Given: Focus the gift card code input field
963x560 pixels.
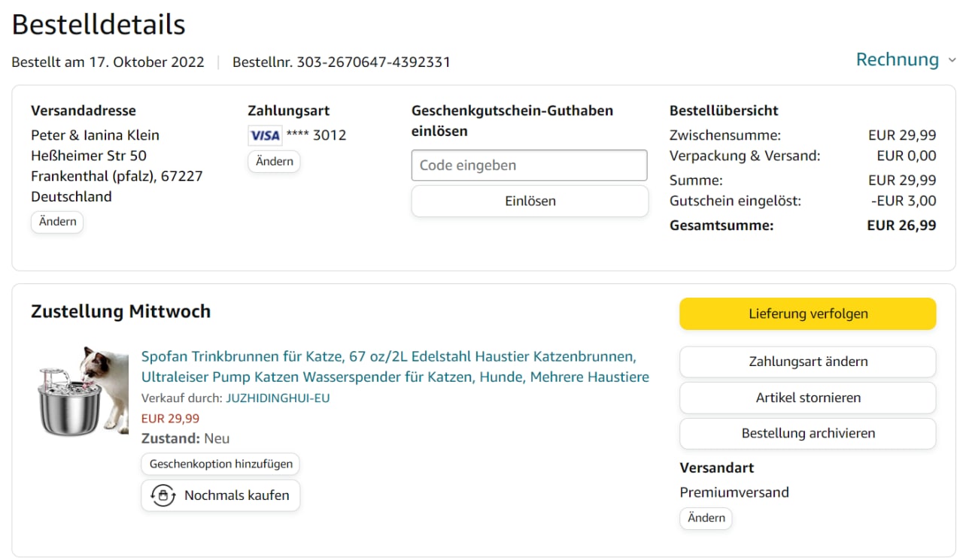Looking at the screenshot, I should click(529, 165).
